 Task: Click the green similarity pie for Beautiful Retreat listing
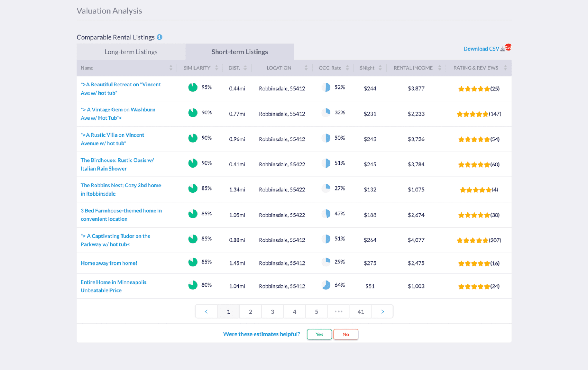pos(193,87)
